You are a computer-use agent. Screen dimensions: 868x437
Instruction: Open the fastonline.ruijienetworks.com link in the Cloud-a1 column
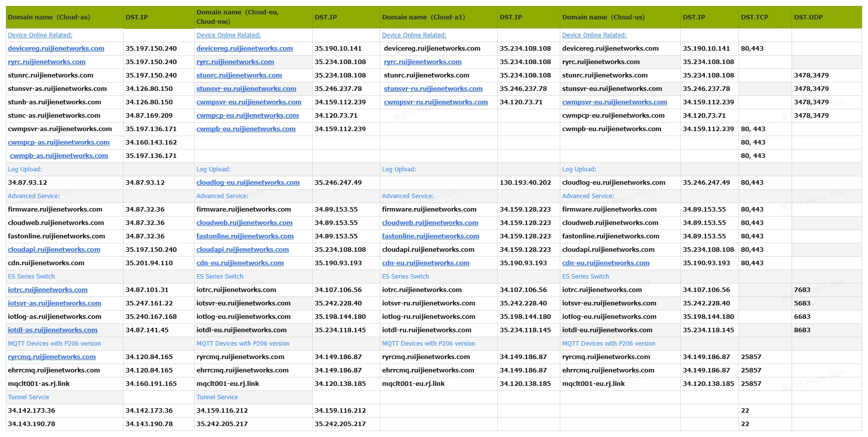coord(431,236)
